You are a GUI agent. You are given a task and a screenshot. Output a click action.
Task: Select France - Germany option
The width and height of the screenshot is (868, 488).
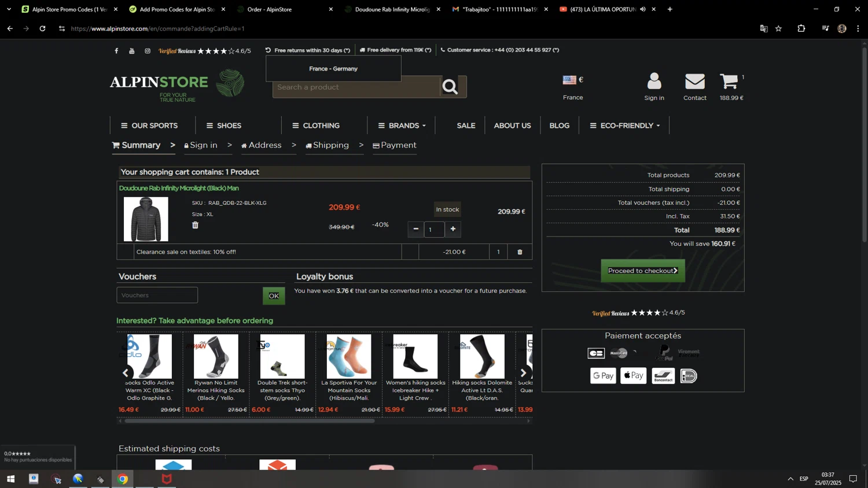[333, 69]
